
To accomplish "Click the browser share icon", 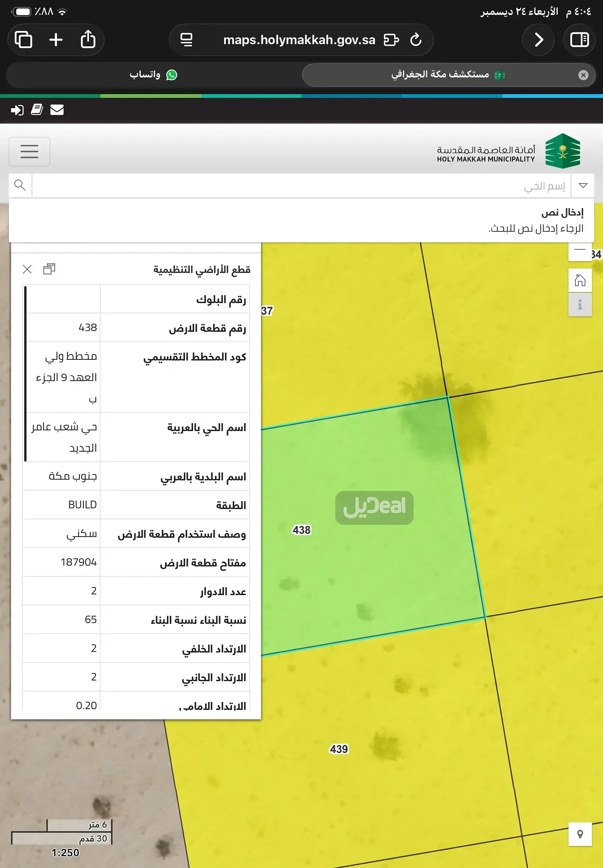I will (x=88, y=39).
